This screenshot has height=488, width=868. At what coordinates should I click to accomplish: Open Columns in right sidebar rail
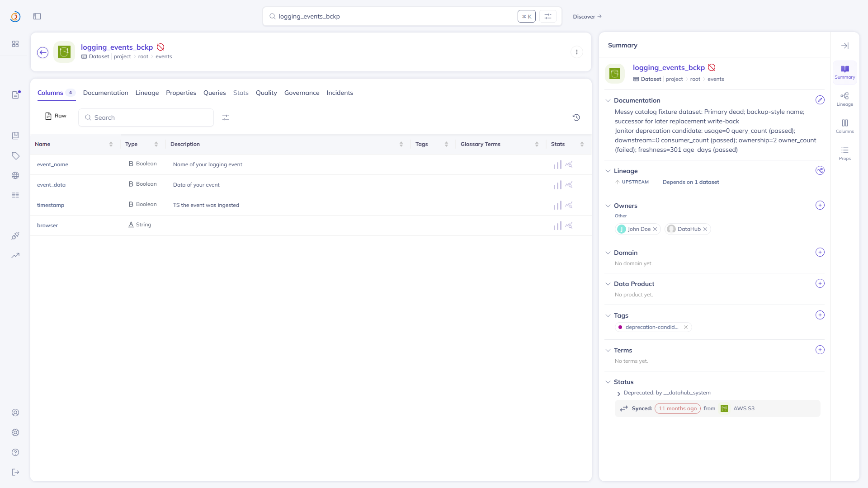pyautogui.click(x=844, y=126)
